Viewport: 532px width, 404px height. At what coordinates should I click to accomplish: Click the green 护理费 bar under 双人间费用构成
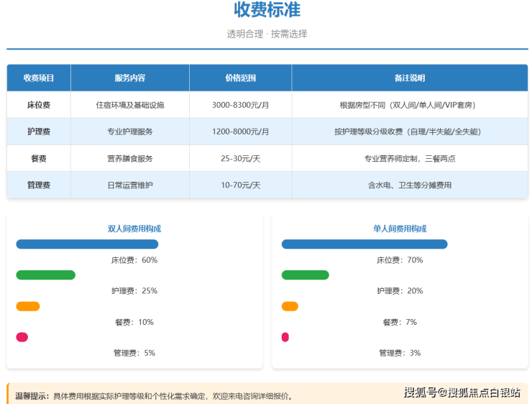pyautogui.click(x=45, y=275)
